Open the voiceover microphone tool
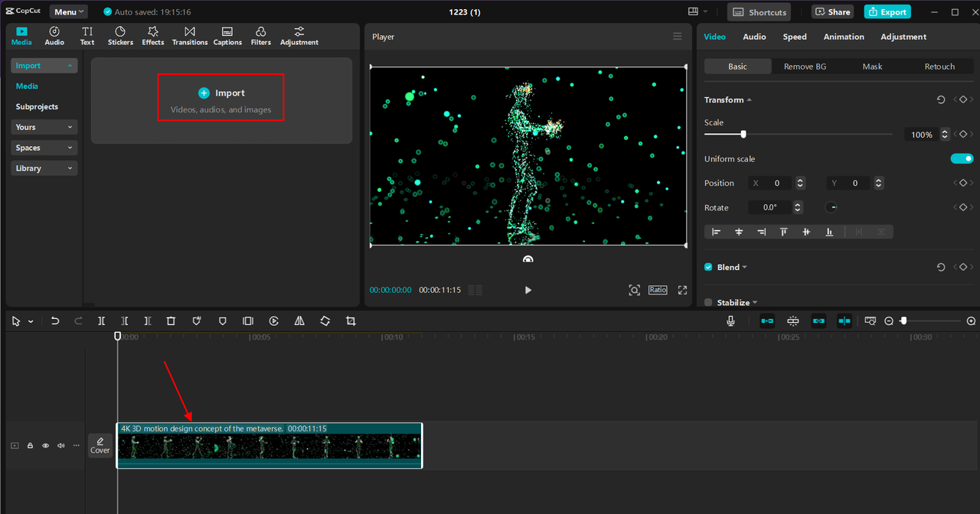 [730, 320]
